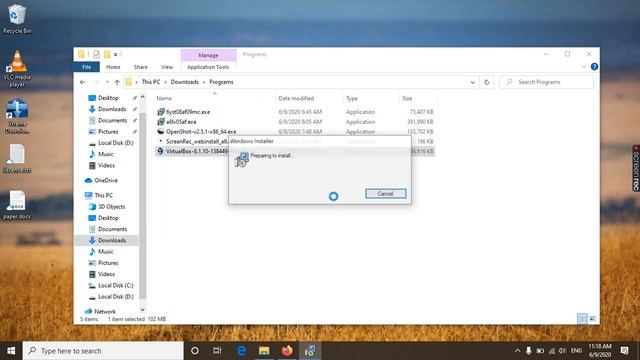Switch to details view layout icon
Screen dimensions: 640x360
coord(582,318)
